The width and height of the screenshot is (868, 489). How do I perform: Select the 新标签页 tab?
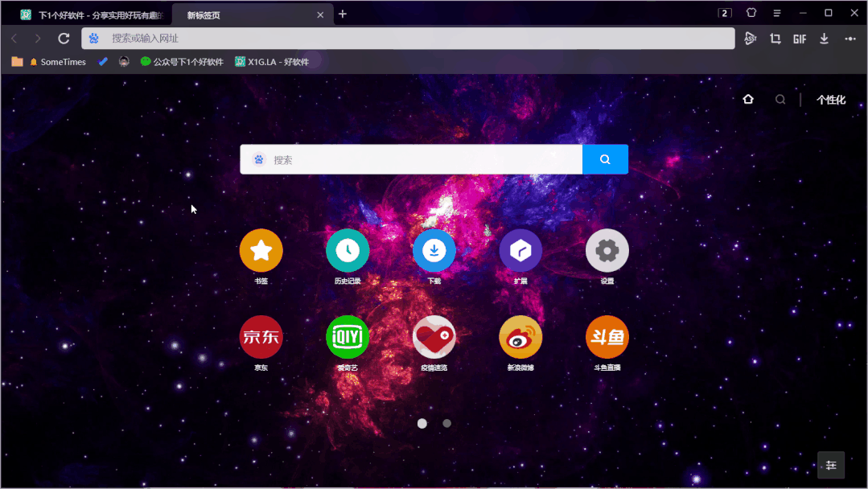253,15
